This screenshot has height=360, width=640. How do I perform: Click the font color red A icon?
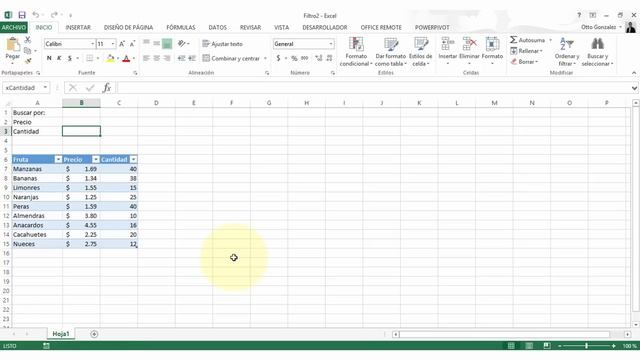(127, 58)
